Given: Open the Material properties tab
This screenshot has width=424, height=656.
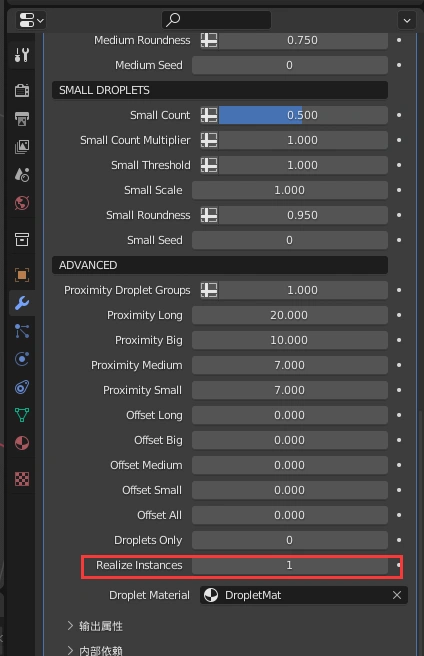Looking at the screenshot, I should pyautogui.click(x=22, y=443).
